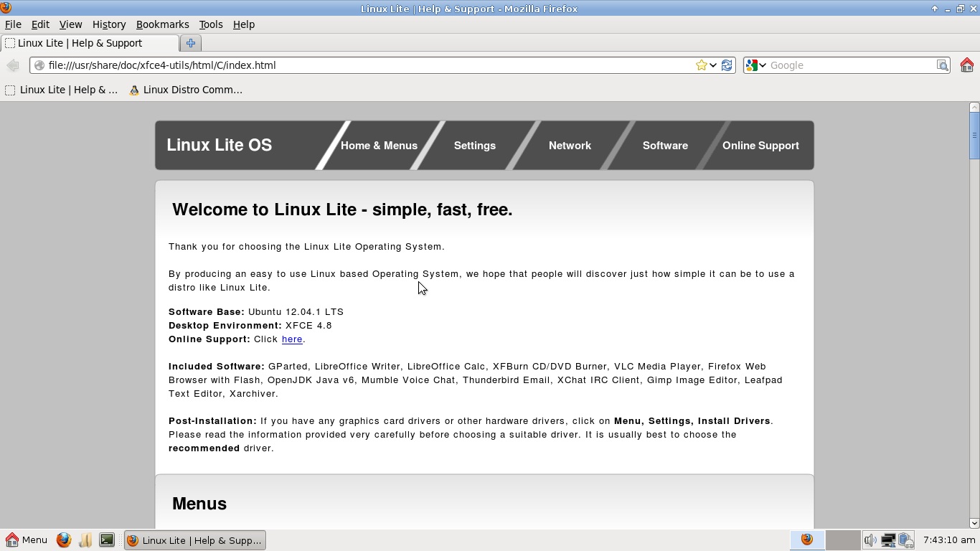Click the 'Desktop Environment:' label
This screenshot has width=980, height=551.
click(x=225, y=326)
